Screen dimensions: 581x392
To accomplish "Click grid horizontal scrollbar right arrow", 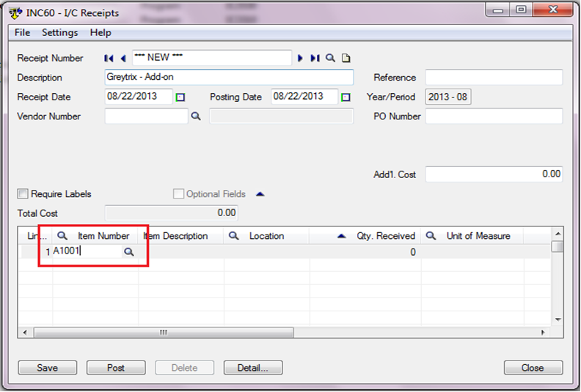I will [543, 333].
